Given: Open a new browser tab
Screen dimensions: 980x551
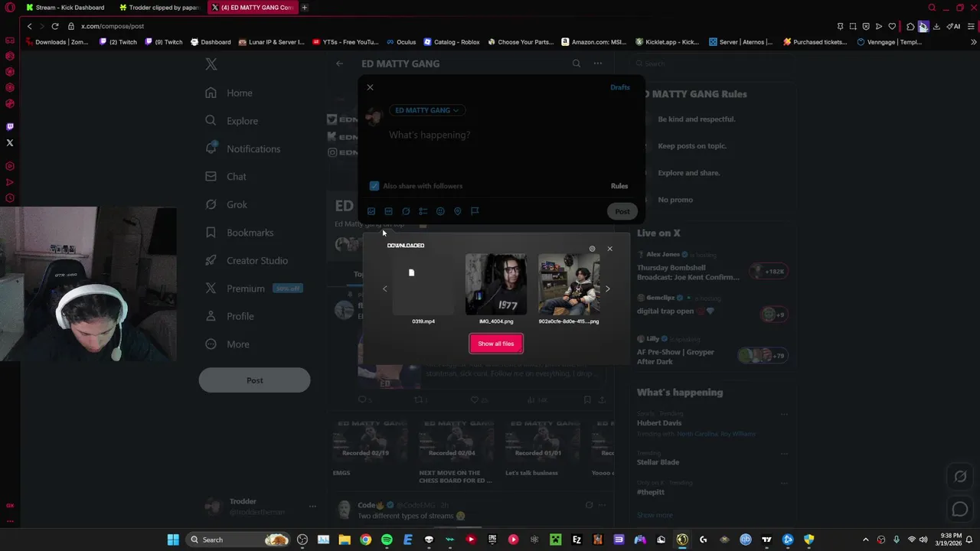Looking at the screenshot, I should [x=305, y=8].
